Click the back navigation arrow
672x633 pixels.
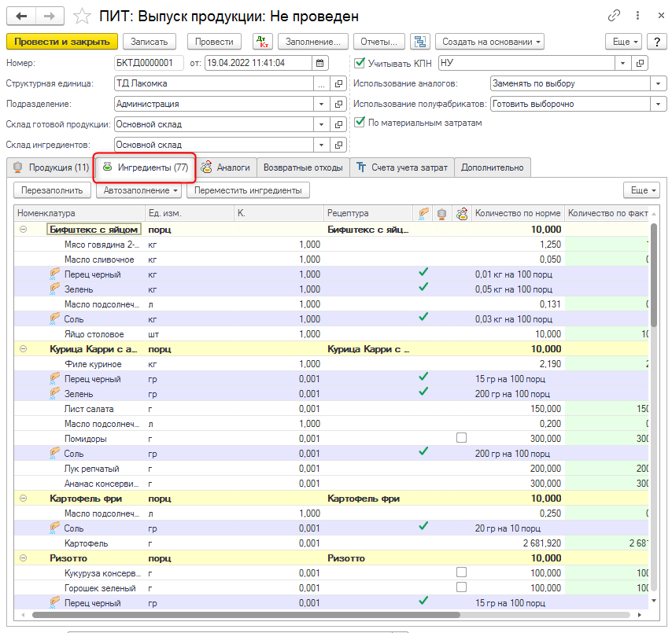point(21,16)
